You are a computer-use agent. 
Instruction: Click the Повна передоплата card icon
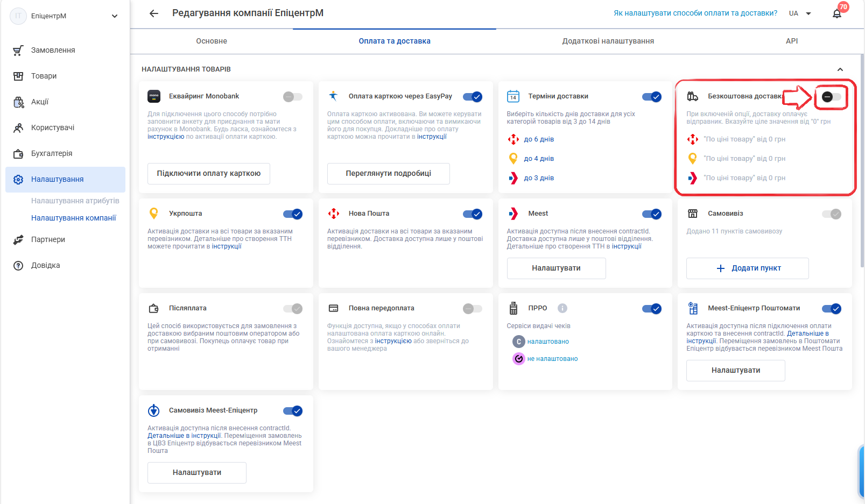334,308
